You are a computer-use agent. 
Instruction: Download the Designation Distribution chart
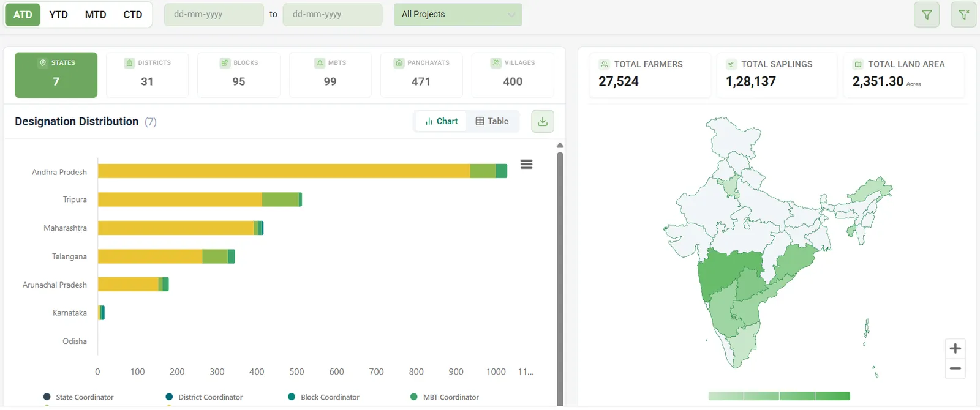point(543,121)
